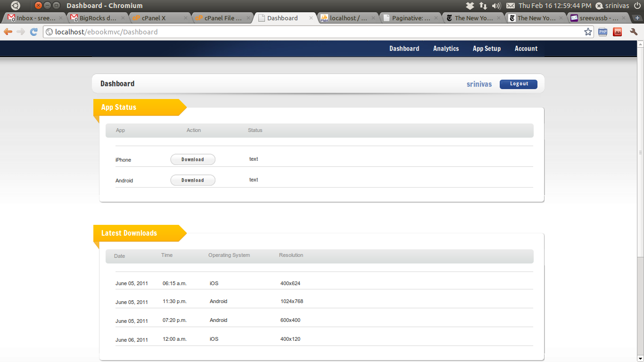
Task: Reload the Dashboard page
Action: point(33,32)
